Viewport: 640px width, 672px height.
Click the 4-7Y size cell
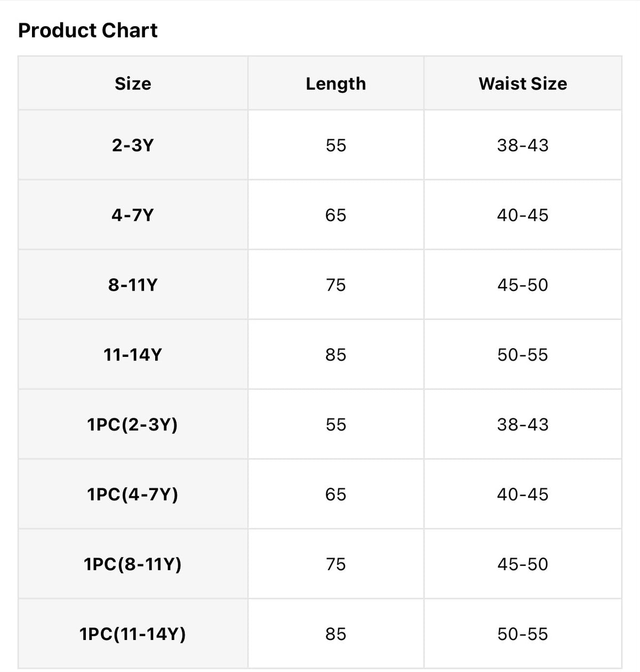point(133,215)
